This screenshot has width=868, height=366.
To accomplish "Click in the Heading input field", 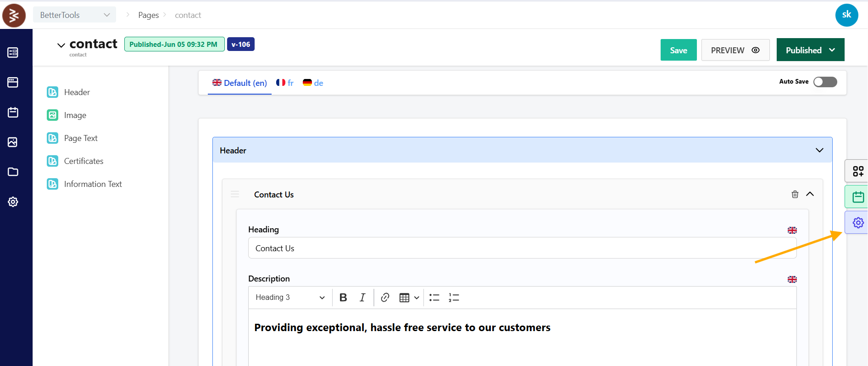I will point(522,248).
